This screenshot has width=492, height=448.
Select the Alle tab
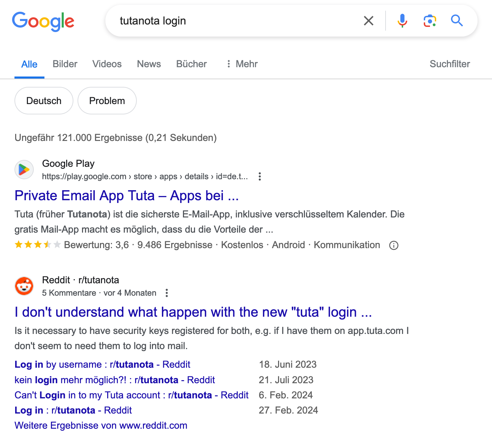(x=29, y=64)
